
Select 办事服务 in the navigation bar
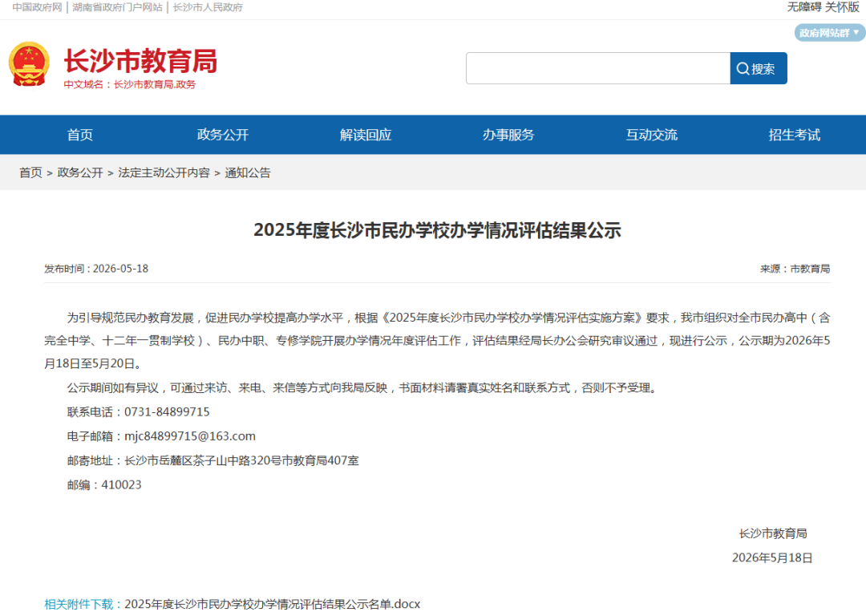coord(508,135)
